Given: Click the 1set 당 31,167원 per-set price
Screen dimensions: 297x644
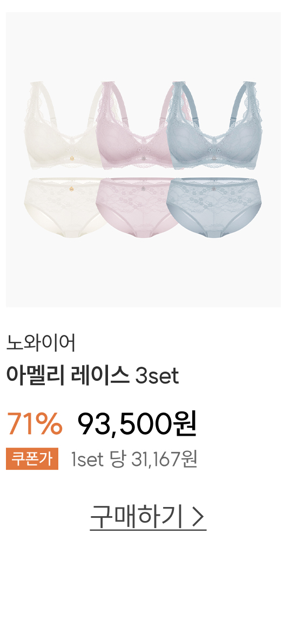Looking at the screenshot, I should tap(134, 459).
